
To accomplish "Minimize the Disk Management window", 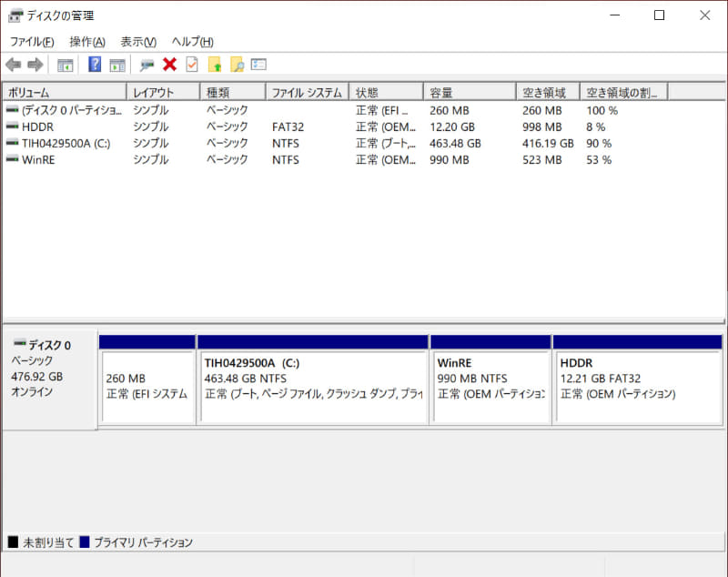I will (615, 15).
